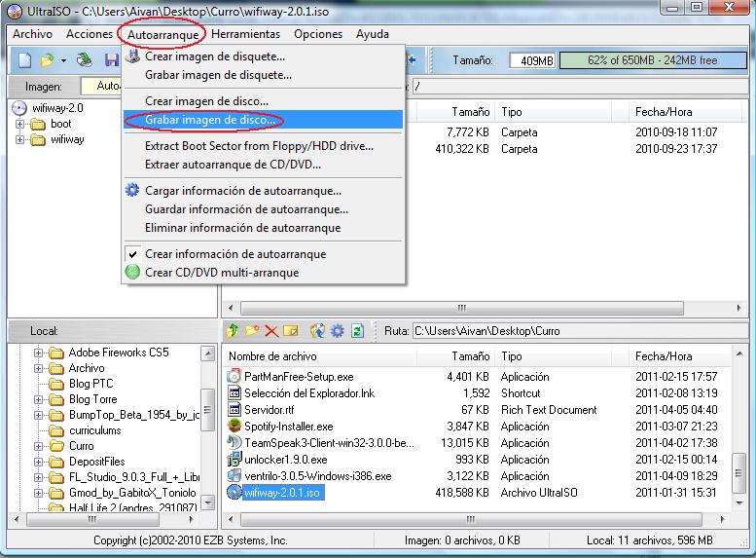Select the Blog PTC folder
The height and width of the screenshot is (558, 756).
click(x=91, y=384)
